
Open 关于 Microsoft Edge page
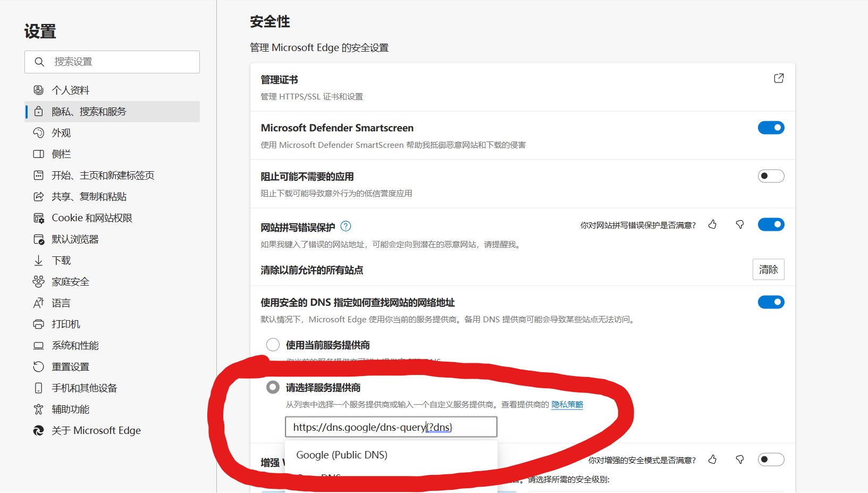coord(112,430)
